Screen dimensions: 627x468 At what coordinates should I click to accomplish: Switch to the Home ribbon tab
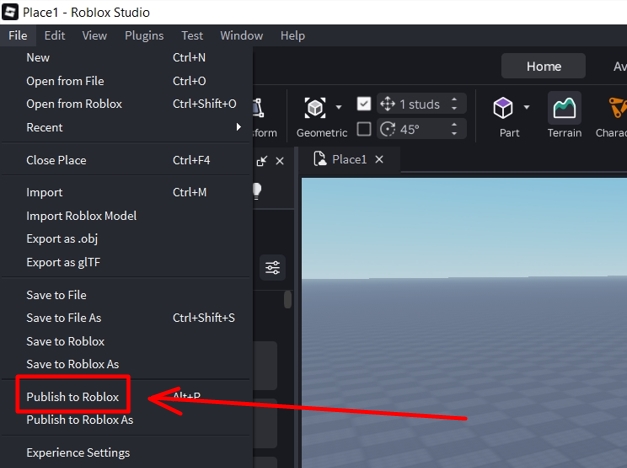(x=543, y=66)
